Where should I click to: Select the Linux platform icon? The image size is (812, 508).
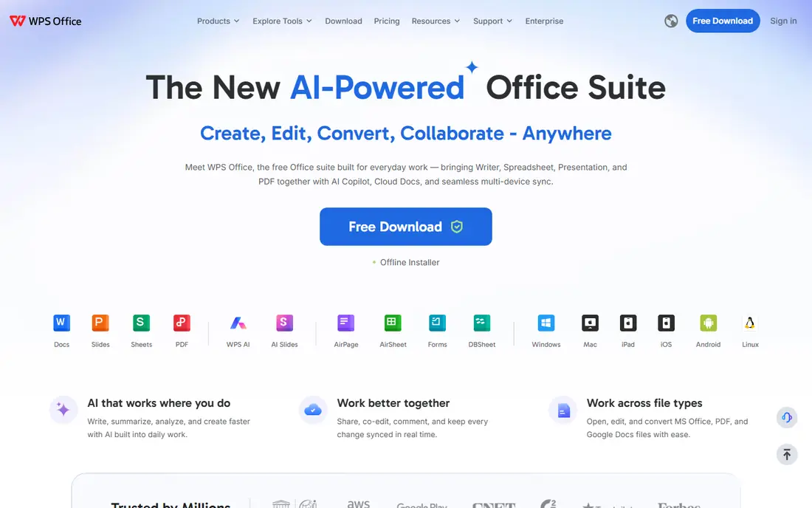pos(749,323)
